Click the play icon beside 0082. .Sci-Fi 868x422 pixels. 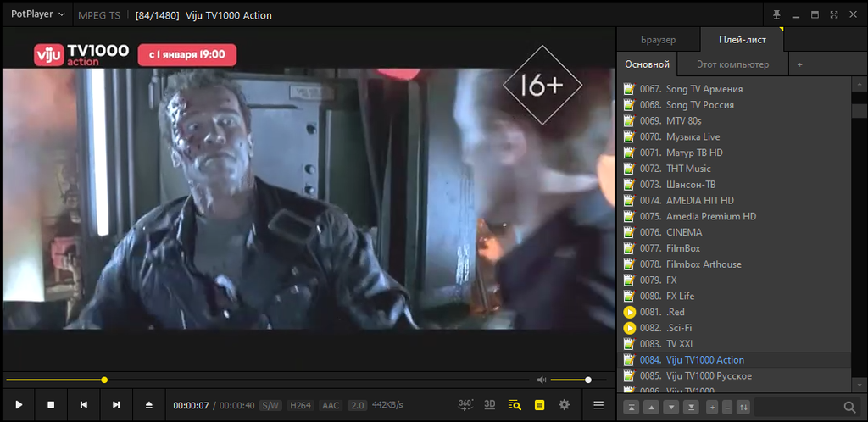tap(630, 328)
